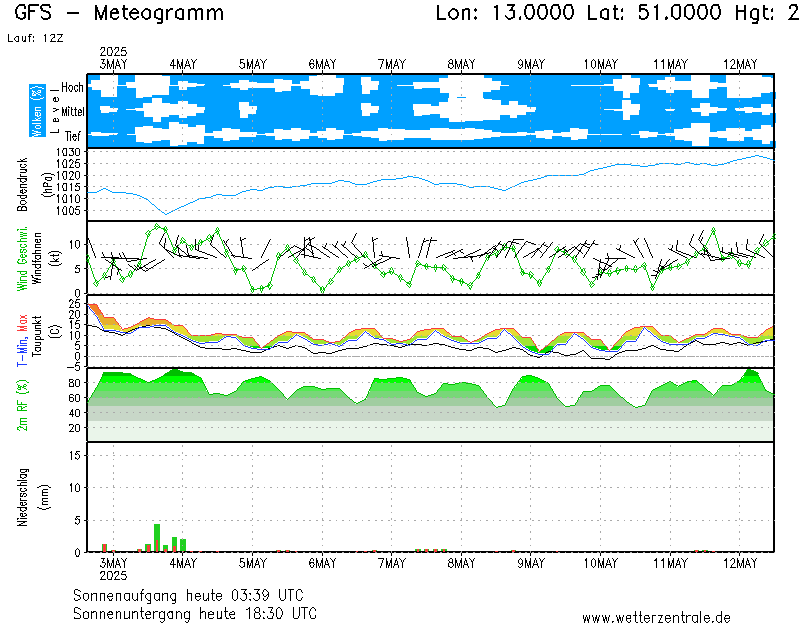Click the top axis '6MAY' date label
Image resolution: width=800 pixels, height=625 pixels.
[x=322, y=64]
